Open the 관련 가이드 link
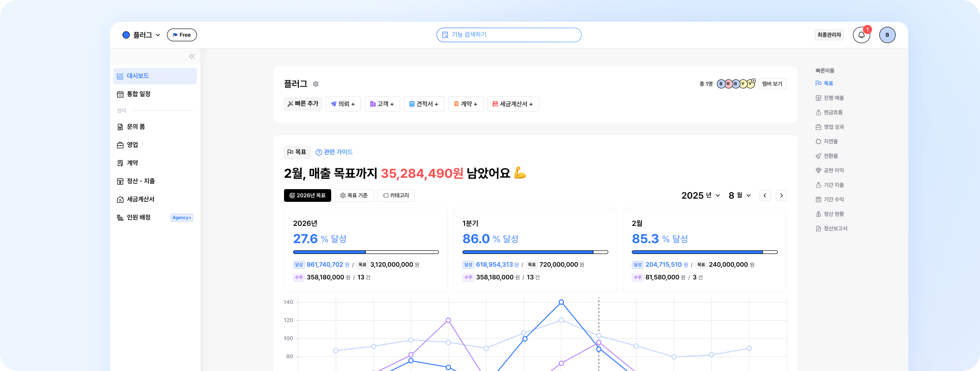Image resolution: width=980 pixels, height=371 pixels. pyautogui.click(x=334, y=152)
